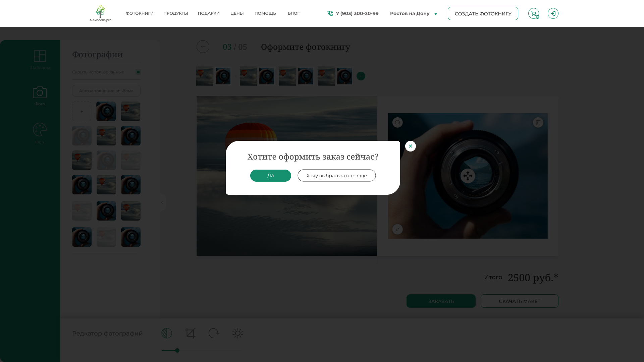Click the shrink icon on lens photo
The width and height of the screenshot is (644, 362).
click(x=397, y=229)
